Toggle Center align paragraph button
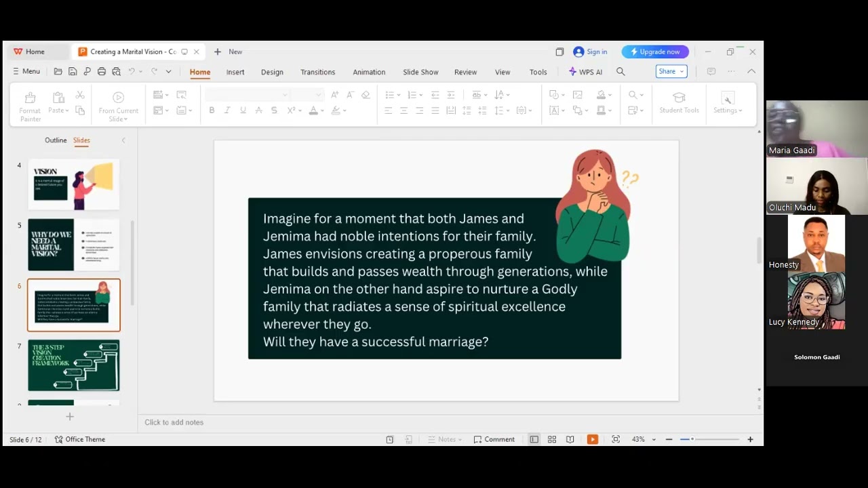 tap(404, 110)
